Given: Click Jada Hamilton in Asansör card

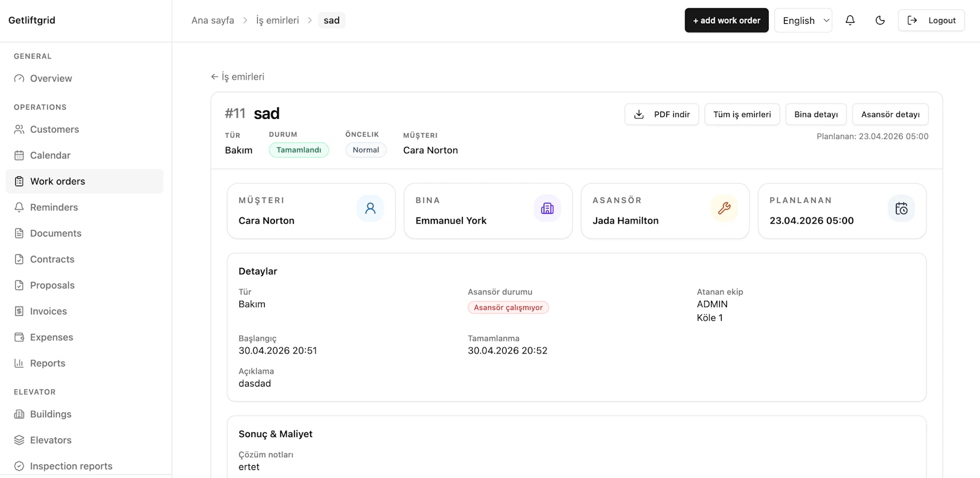Looking at the screenshot, I should click(x=625, y=221).
